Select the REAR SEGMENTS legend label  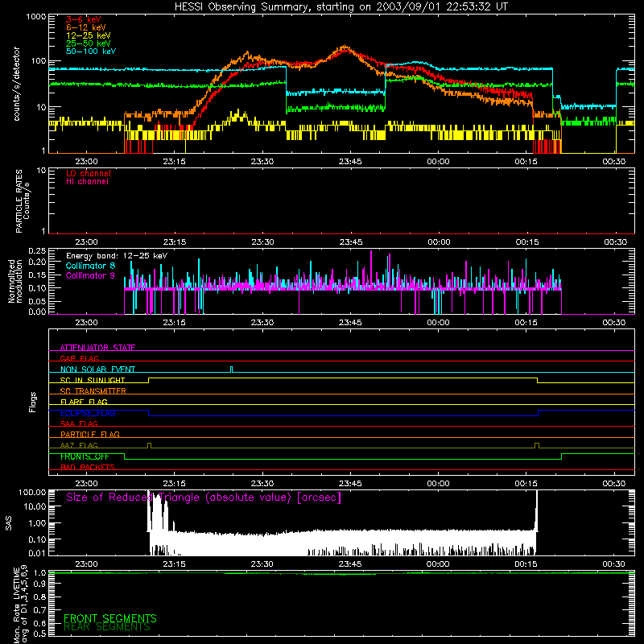click(x=107, y=627)
